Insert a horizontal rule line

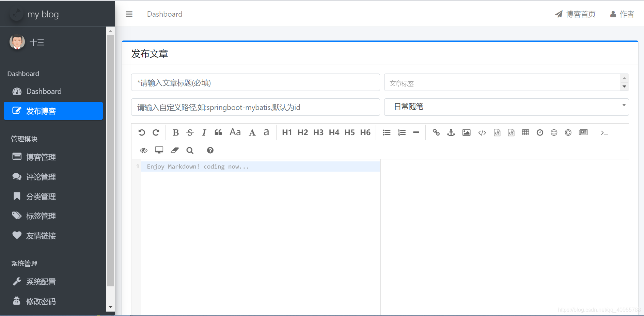(x=416, y=132)
